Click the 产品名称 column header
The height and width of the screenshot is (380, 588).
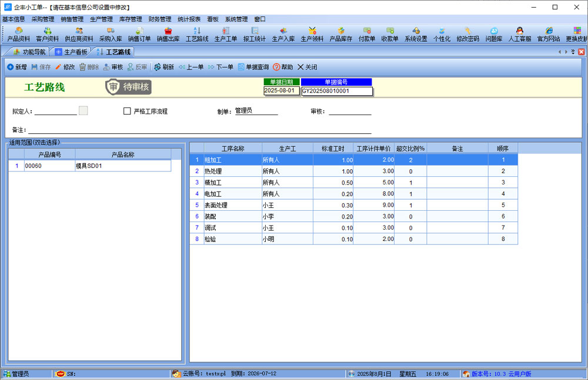[123, 154]
